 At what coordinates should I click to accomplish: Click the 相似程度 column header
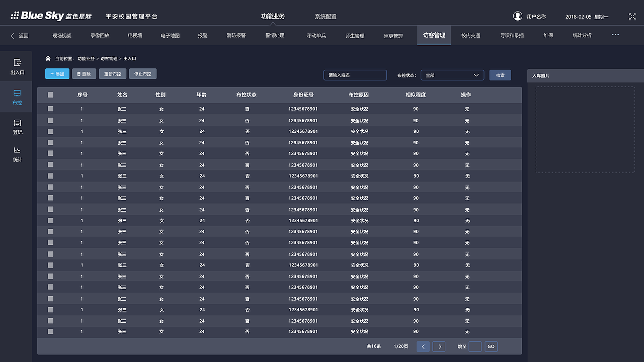coord(416,95)
